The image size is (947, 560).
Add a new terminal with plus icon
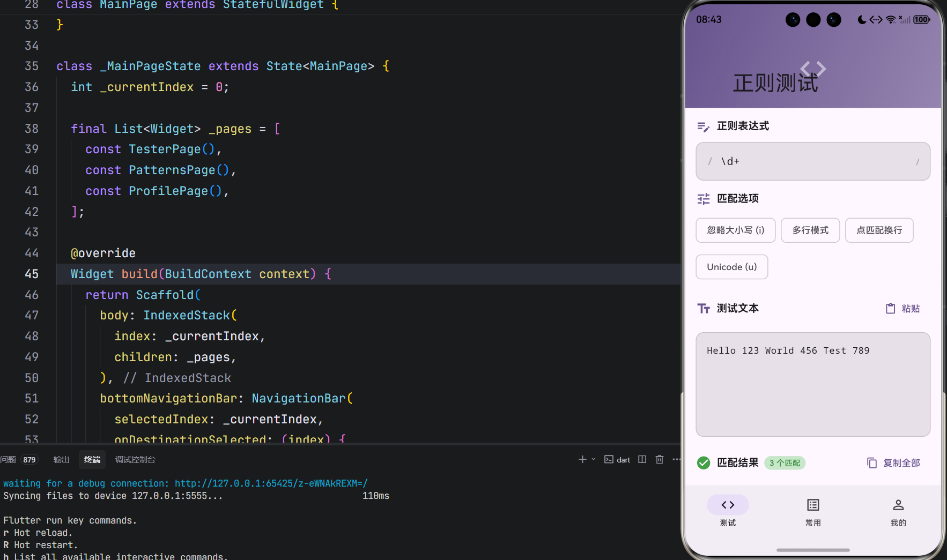tap(582, 459)
